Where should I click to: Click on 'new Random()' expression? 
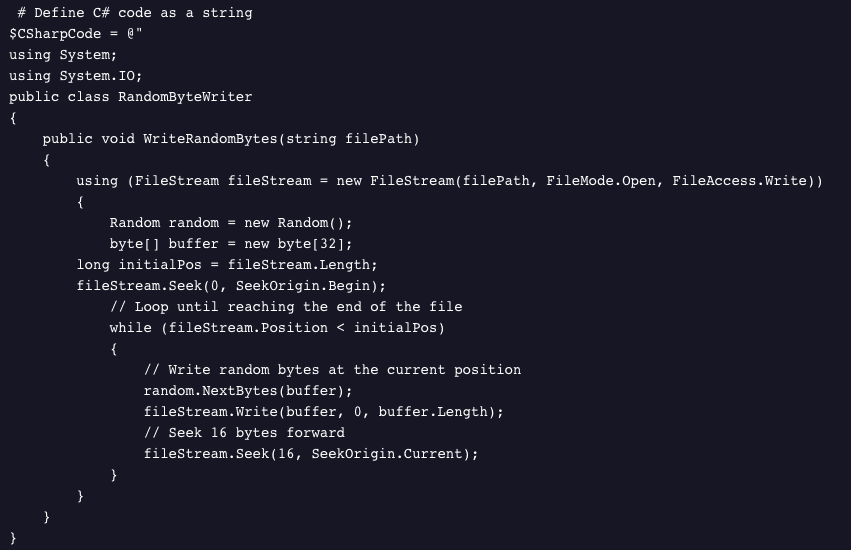296,223
